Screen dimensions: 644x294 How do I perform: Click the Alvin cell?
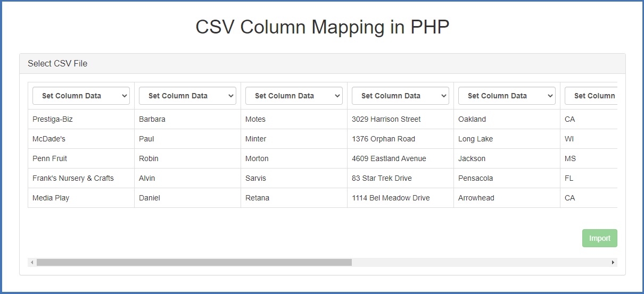[x=187, y=178]
